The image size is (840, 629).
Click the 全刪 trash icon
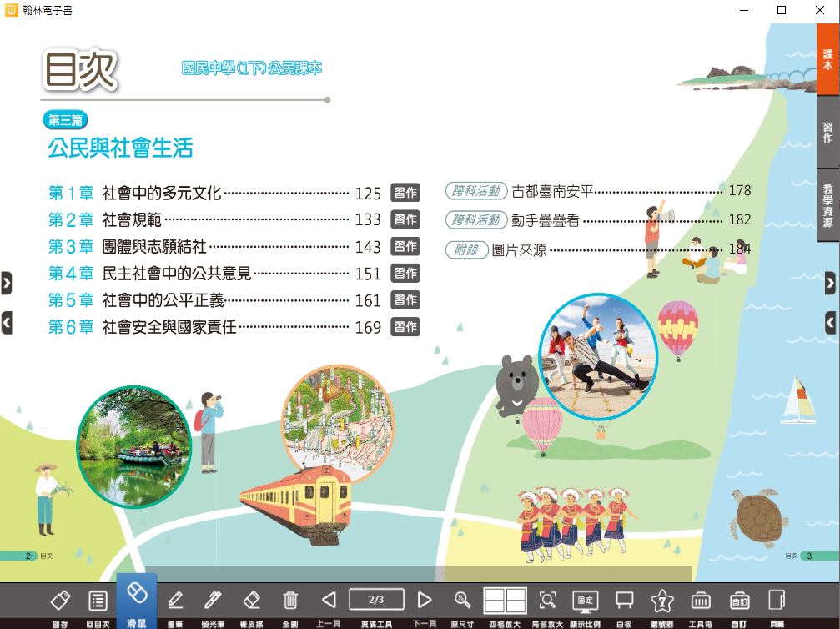tap(290, 601)
